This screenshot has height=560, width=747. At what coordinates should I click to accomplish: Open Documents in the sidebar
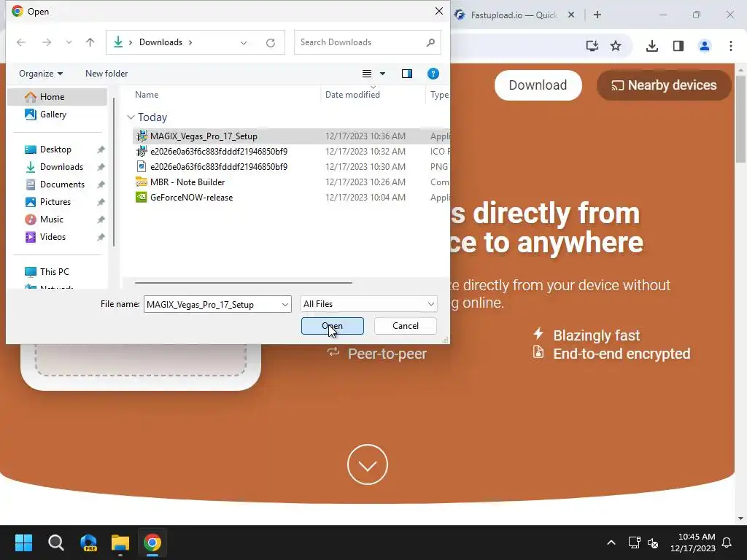click(x=62, y=184)
